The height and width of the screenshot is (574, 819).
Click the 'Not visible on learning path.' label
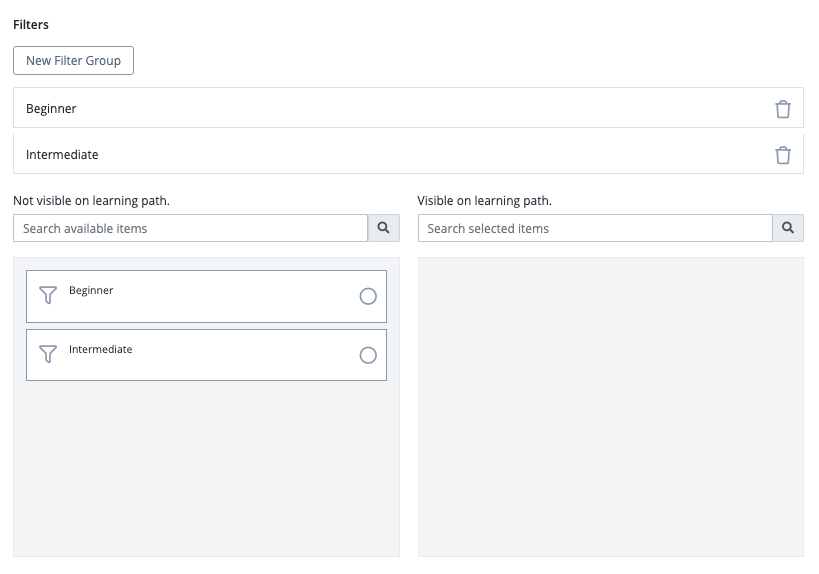pyautogui.click(x=91, y=200)
